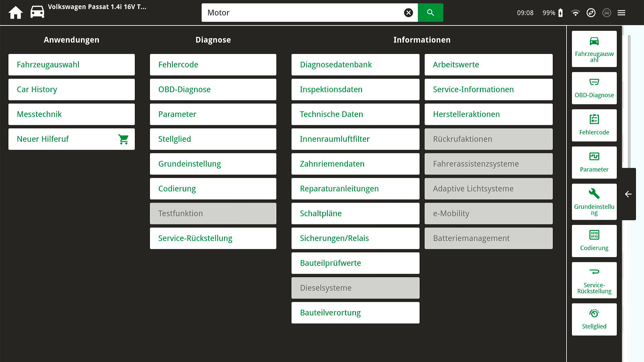Open the Schaltpläne information entry
This screenshot has height=362, width=644.
355,214
